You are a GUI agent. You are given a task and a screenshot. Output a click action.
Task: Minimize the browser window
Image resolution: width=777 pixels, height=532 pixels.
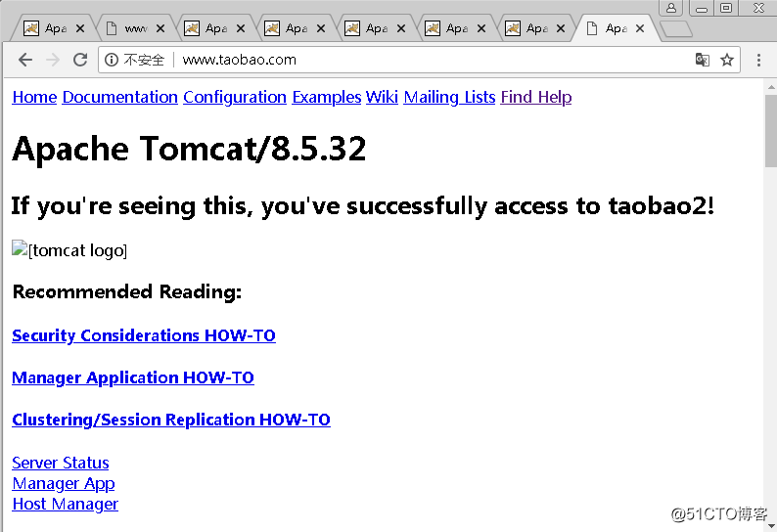[702, 8]
